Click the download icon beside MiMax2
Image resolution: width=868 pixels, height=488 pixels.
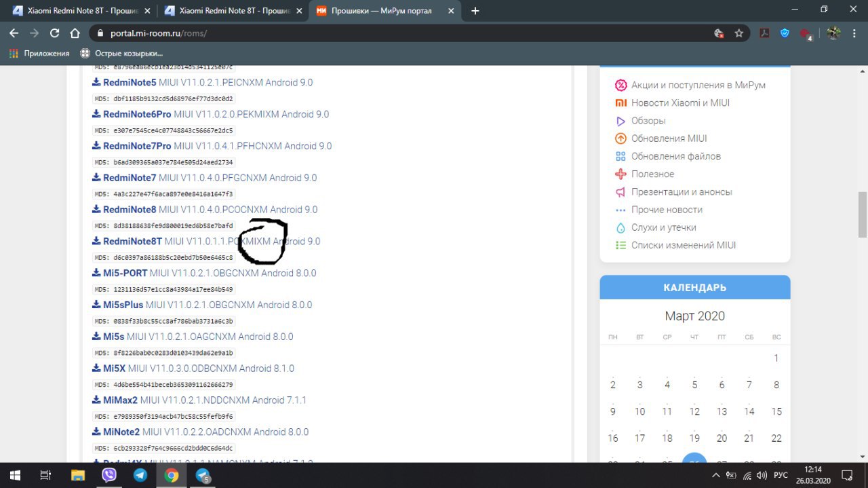(x=96, y=400)
